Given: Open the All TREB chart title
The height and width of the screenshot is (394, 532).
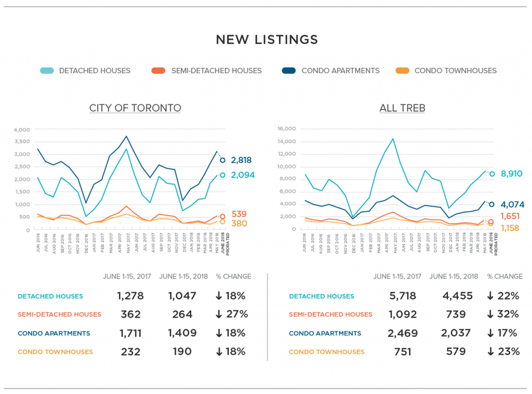Looking at the screenshot, I should tap(402, 108).
